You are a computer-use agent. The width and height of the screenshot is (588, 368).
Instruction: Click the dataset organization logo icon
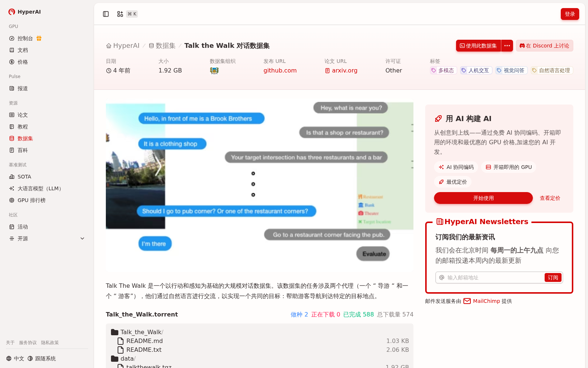(214, 70)
